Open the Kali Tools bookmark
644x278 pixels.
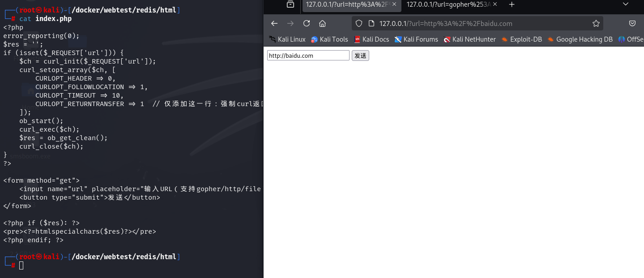coord(329,39)
